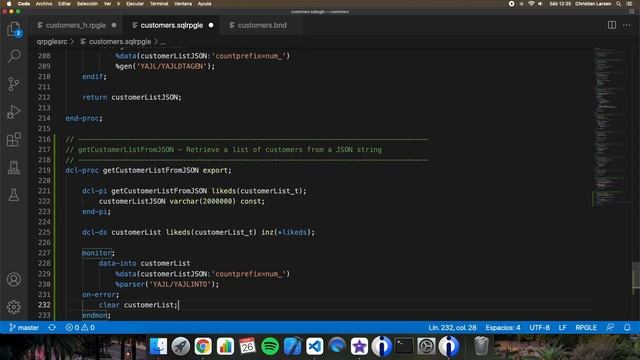
Task: Open the Extensions view
Action: pyautogui.click(x=14, y=140)
